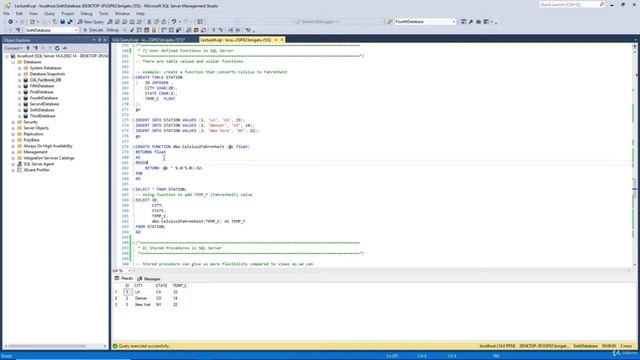The width and height of the screenshot is (640, 360).
Task: Click the Save icon in the toolbar
Action: [x=62, y=22]
